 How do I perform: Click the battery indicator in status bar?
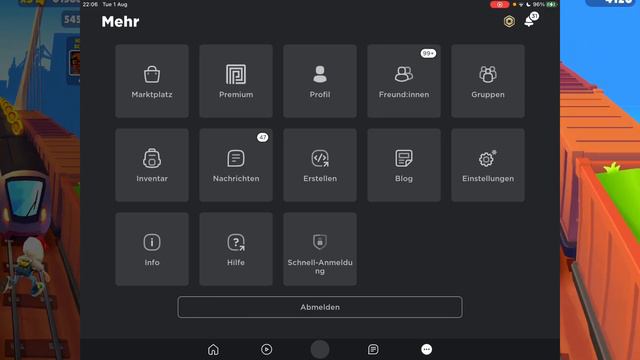551,4
